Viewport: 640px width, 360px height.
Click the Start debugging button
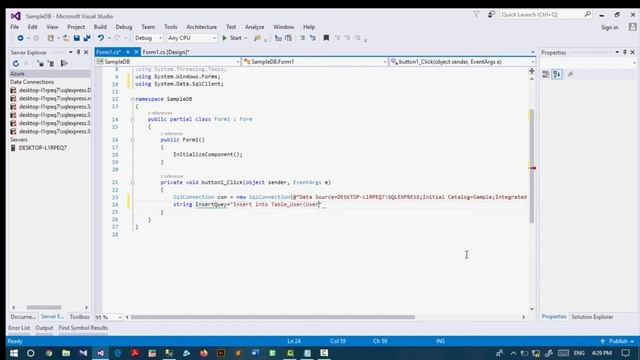(x=232, y=38)
